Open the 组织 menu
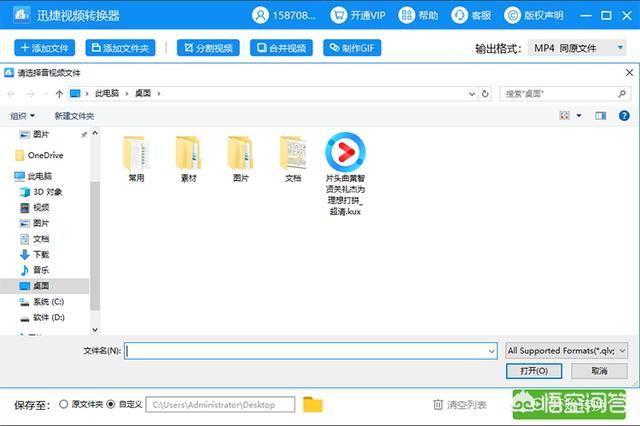The height and width of the screenshot is (426, 640). (x=22, y=116)
